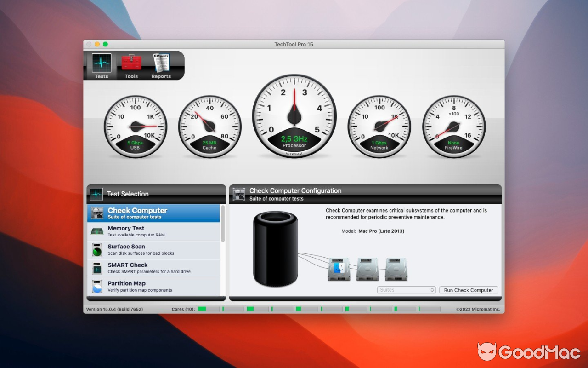This screenshot has width=588, height=368.
Task: Select the Tests tab
Action: point(101,65)
